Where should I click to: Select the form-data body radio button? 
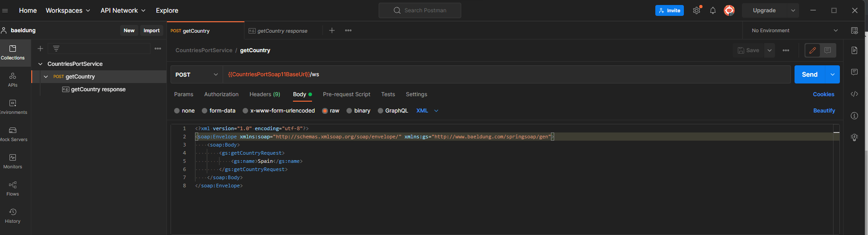tap(205, 111)
